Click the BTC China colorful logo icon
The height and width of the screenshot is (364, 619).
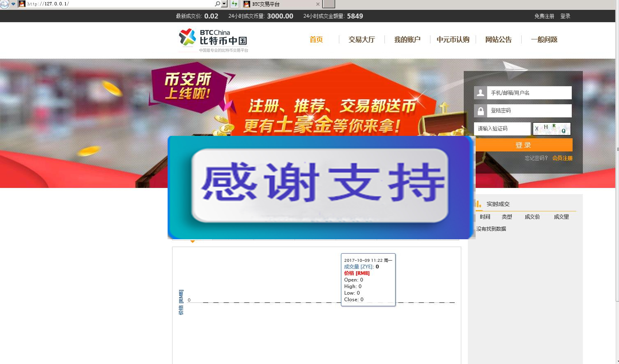point(186,37)
